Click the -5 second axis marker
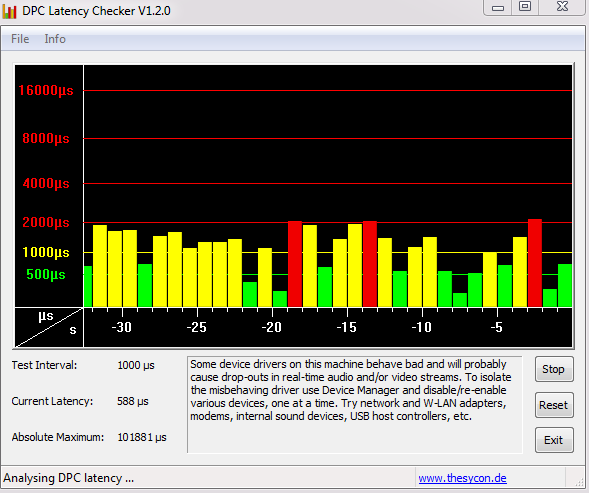 pos(497,327)
